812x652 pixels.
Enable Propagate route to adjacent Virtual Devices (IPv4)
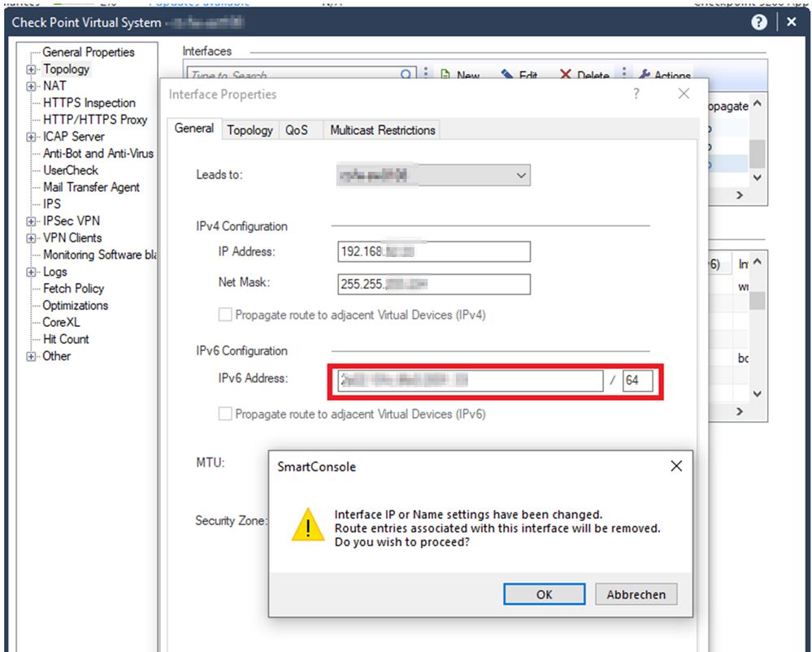click(x=225, y=315)
